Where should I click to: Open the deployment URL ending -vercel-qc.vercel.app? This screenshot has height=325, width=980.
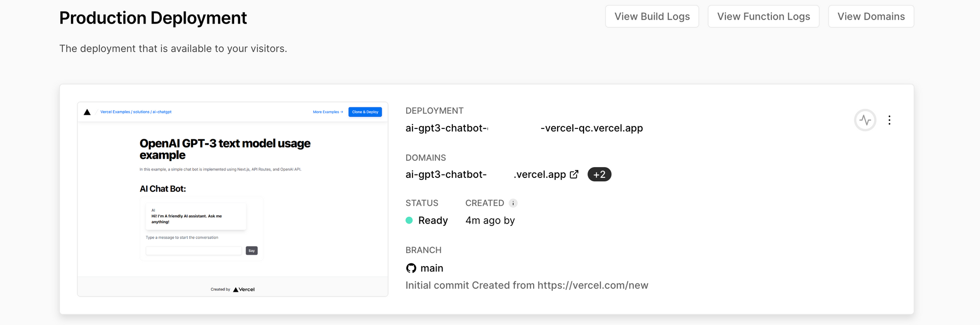coord(524,128)
